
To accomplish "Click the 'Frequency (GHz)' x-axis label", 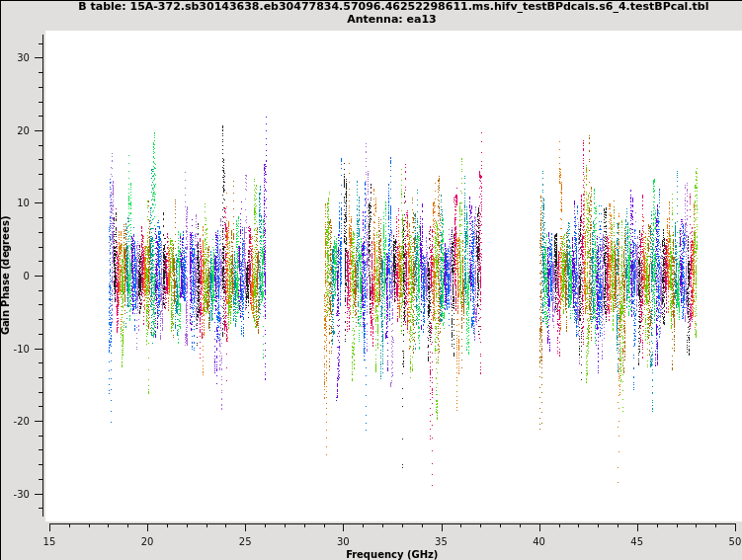I will pyautogui.click(x=391, y=554).
